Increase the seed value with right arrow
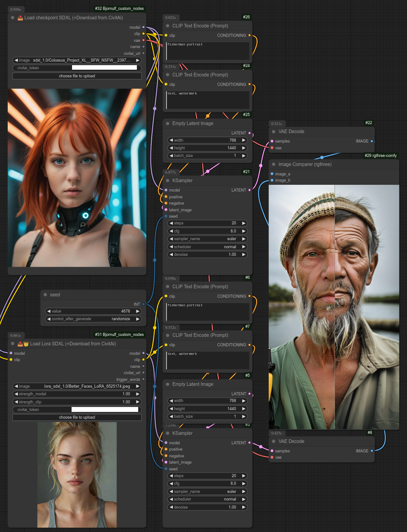 tap(138, 311)
